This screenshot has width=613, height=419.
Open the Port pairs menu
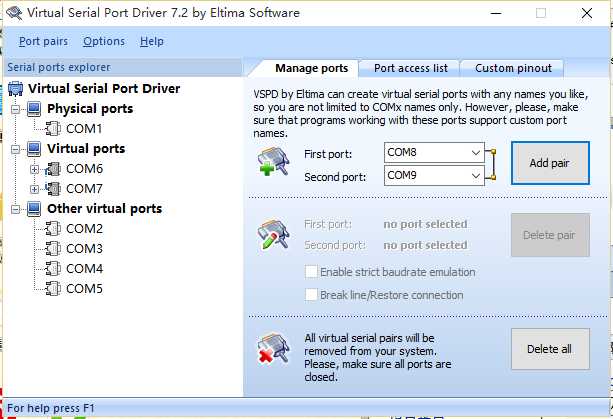click(43, 41)
